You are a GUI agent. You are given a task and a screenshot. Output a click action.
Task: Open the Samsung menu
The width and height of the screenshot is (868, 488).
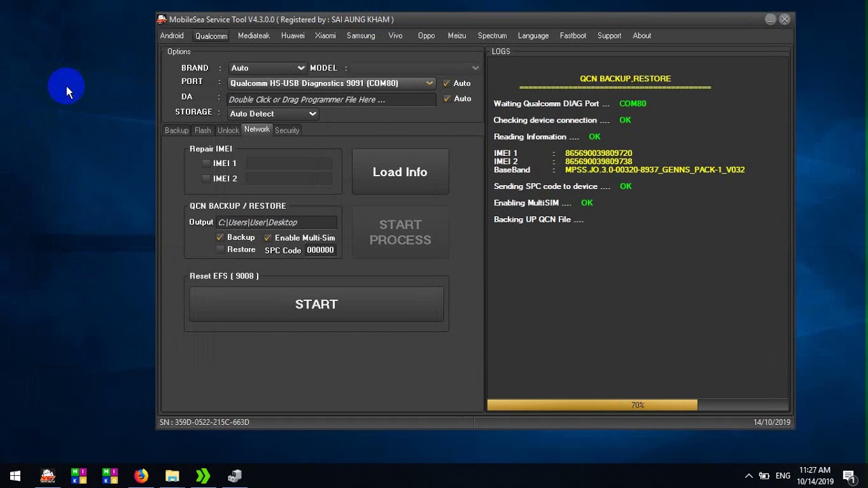pos(361,36)
